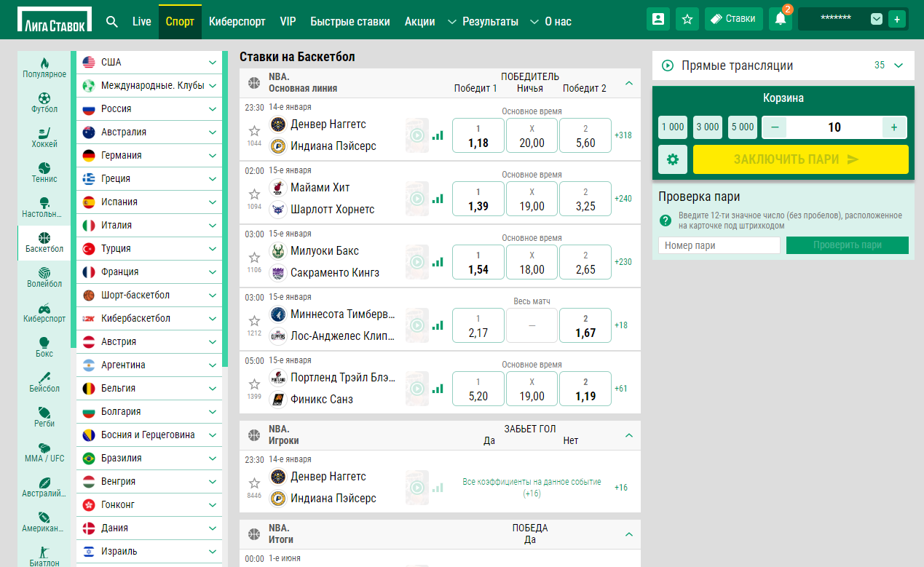This screenshot has width=924, height=567.
Task: Open Быстрые ставки menu item
Action: 350,21
